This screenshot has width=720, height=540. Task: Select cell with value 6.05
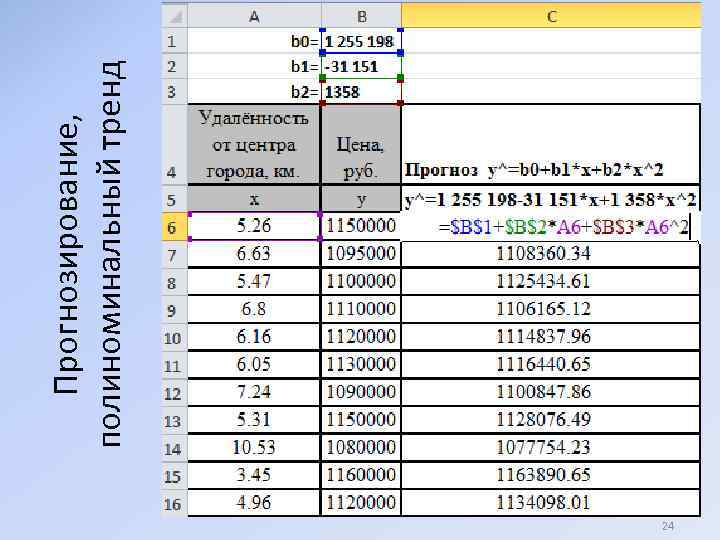254,365
